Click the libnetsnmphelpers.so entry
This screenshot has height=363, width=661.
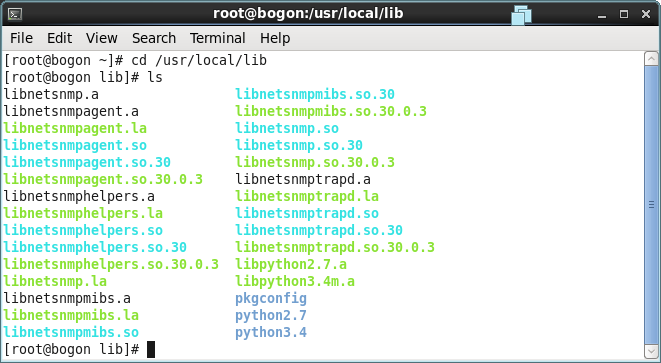click(83, 231)
